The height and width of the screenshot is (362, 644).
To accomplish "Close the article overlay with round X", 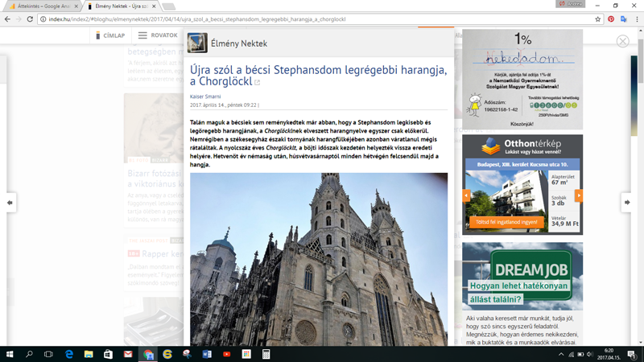I will pos(622,41).
